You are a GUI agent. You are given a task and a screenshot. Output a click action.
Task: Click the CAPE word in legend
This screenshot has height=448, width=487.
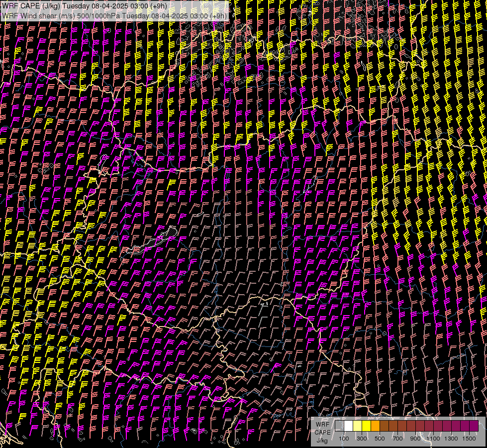pos(322,433)
